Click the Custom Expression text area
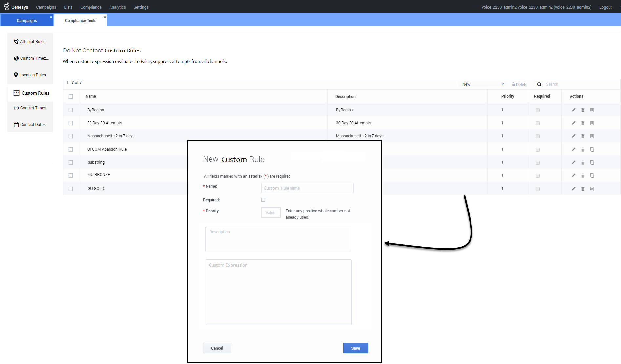 [278, 292]
